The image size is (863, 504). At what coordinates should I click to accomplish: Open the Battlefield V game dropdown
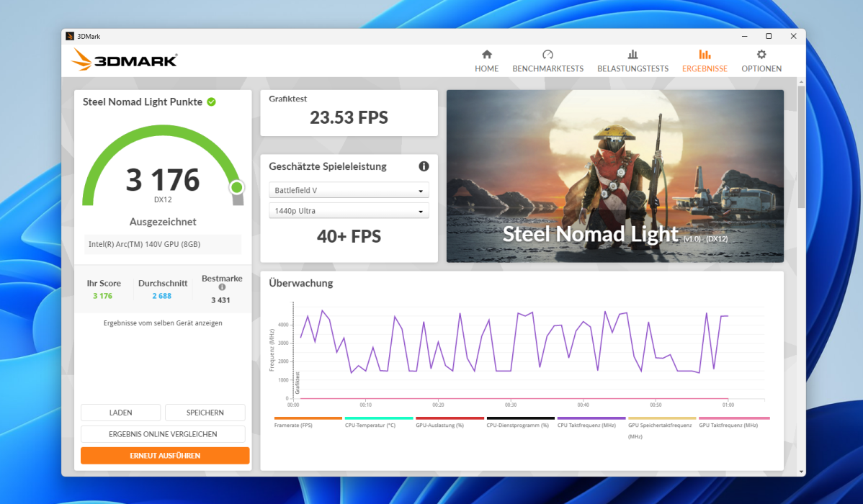tap(349, 190)
